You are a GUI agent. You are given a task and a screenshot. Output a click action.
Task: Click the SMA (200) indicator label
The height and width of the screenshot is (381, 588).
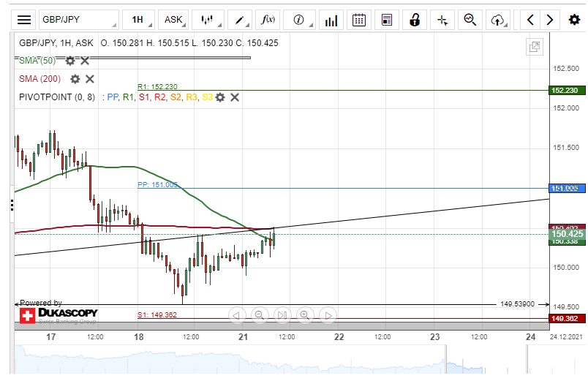click(39, 79)
